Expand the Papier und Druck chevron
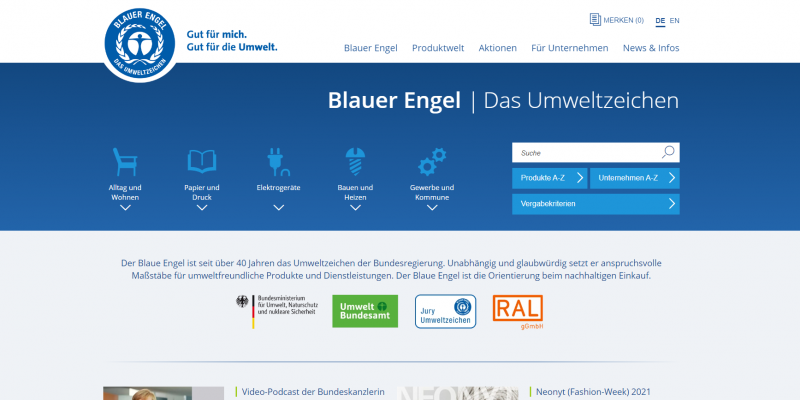 [x=202, y=208]
